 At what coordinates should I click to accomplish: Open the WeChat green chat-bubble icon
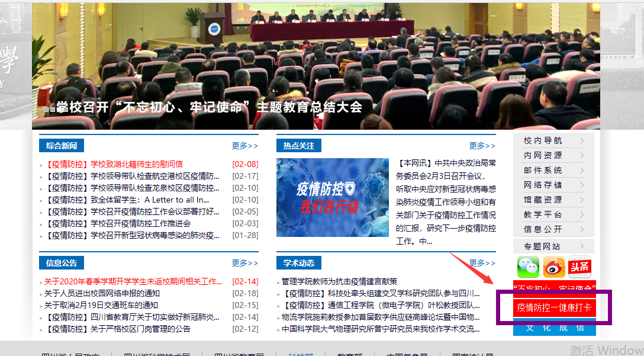(528, 267)
